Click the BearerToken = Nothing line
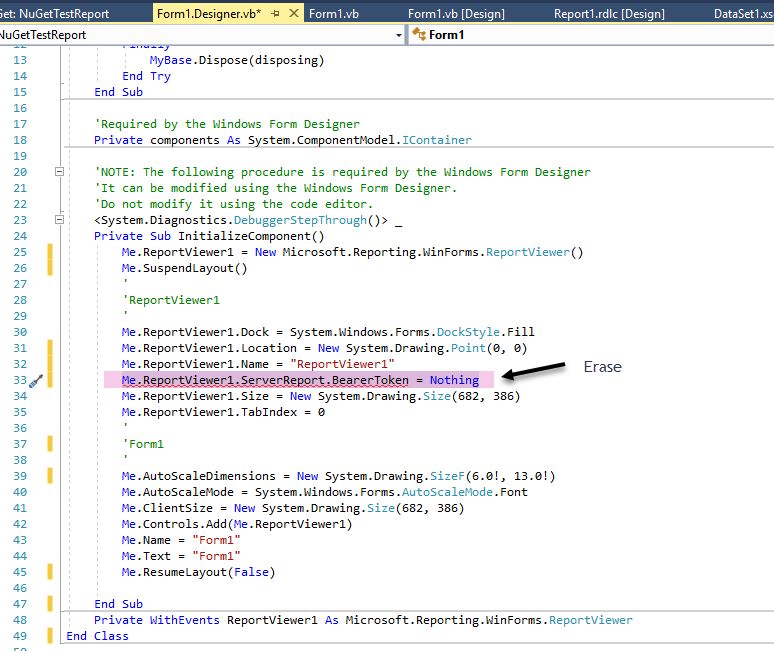This screenshot has width=774, height=651. (300, 380)
